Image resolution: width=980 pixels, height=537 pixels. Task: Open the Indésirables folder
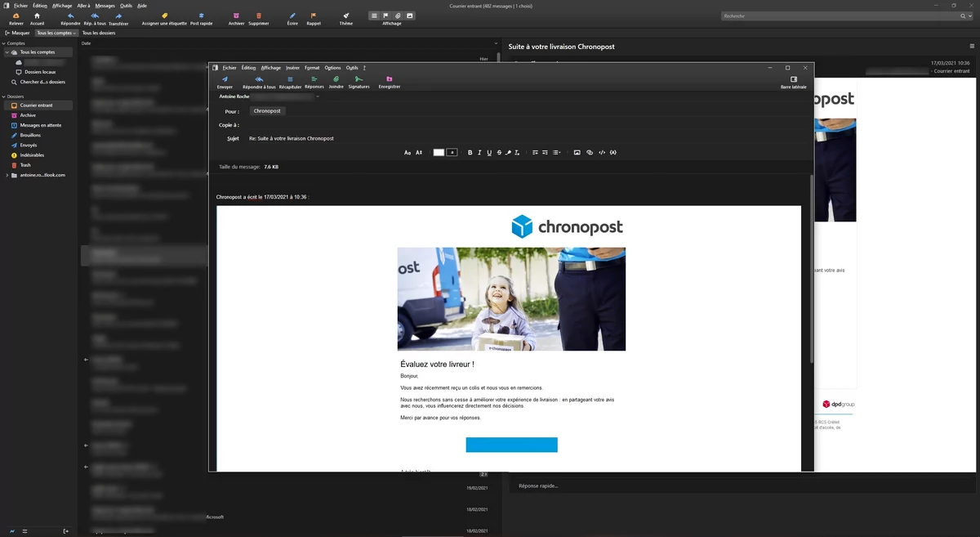[x=32, y=154]
